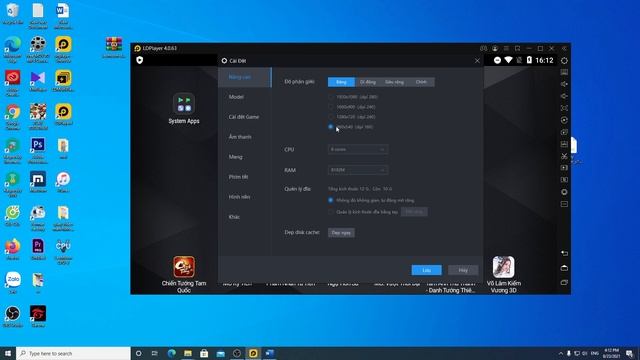
Task: Select Garena desktop icon
Action: click(38, 316)
